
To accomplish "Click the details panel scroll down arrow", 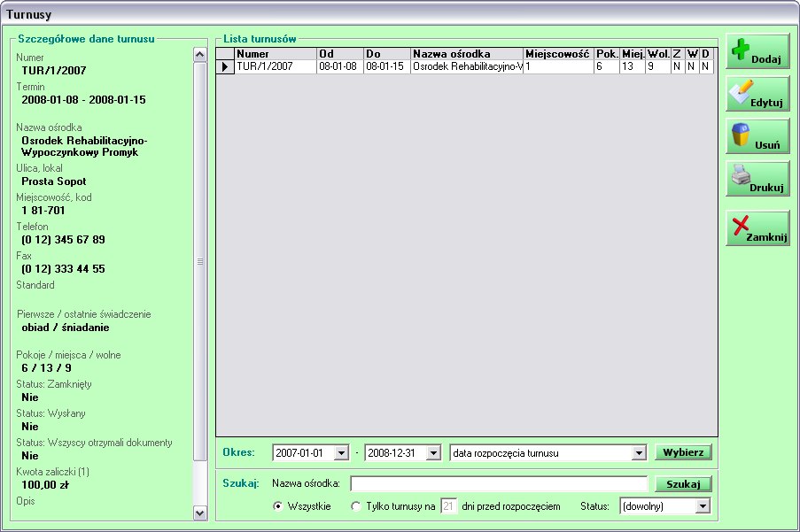I will 199,513.
